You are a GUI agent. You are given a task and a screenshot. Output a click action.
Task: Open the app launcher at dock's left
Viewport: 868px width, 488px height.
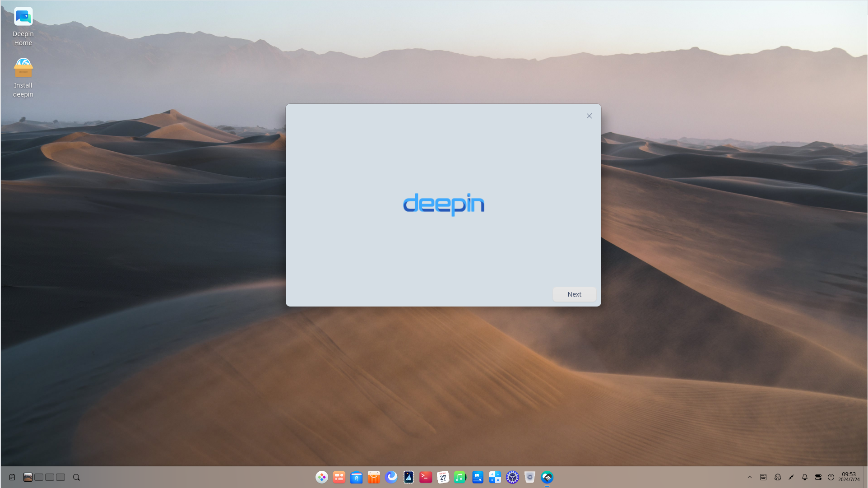321,477
